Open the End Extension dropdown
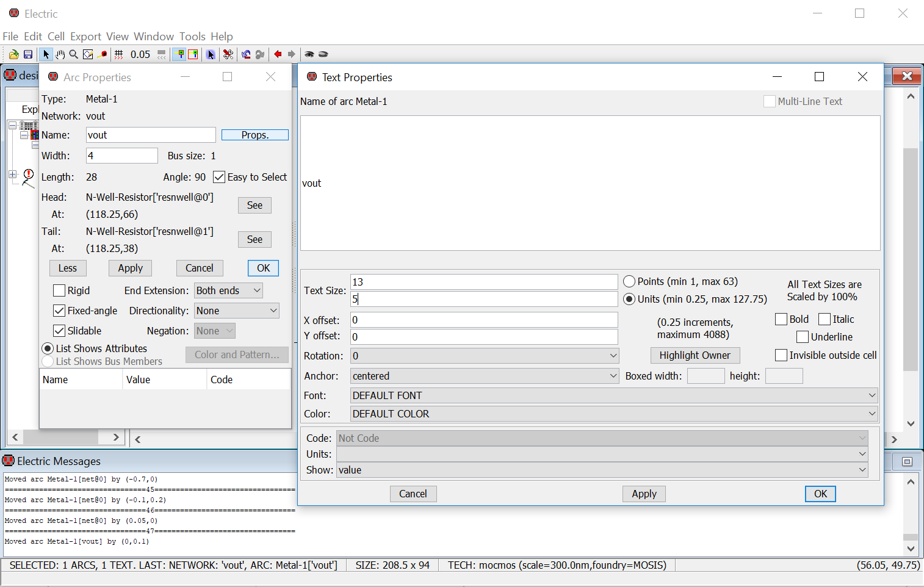This screenshot has height=587, width=924. coord(228,290)
